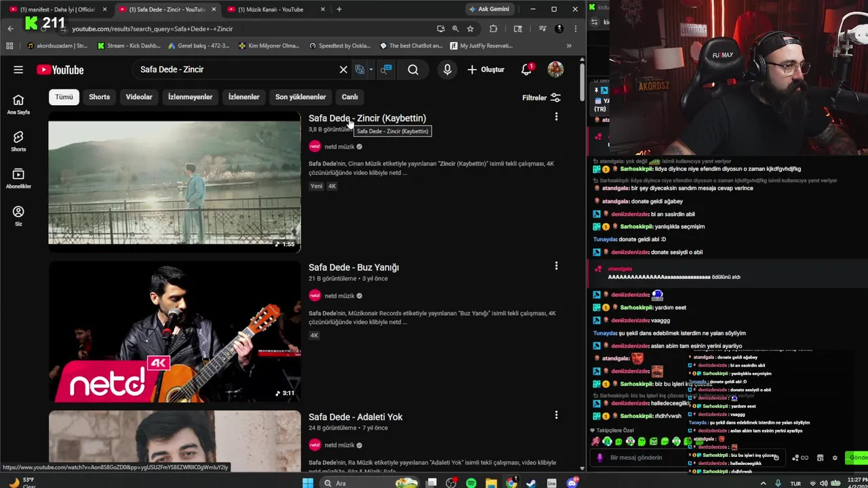The height and width of the screenshot is (488, 868).
Task: Select the Shorts filter chip
Action: [99, 97]
